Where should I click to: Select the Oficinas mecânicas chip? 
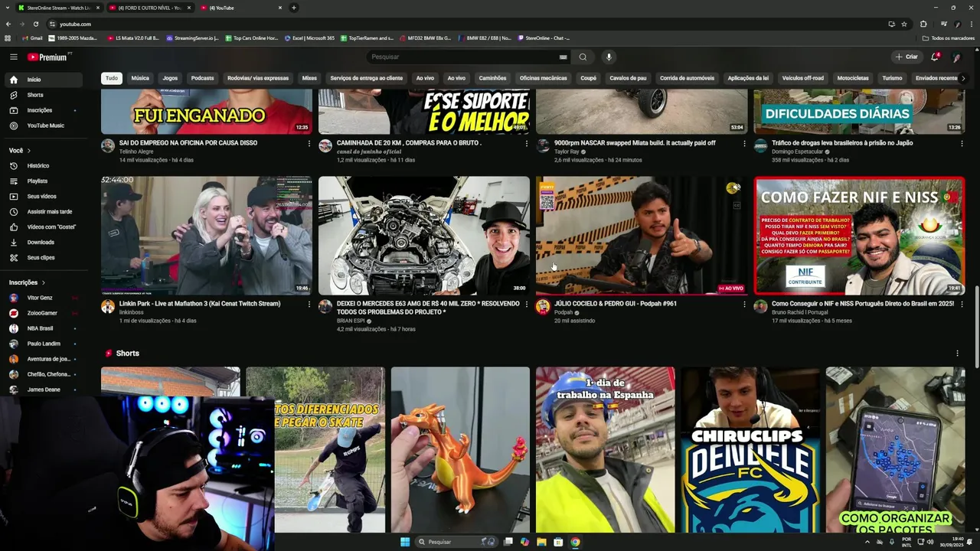pyautogui.click(x=544, y=78)
